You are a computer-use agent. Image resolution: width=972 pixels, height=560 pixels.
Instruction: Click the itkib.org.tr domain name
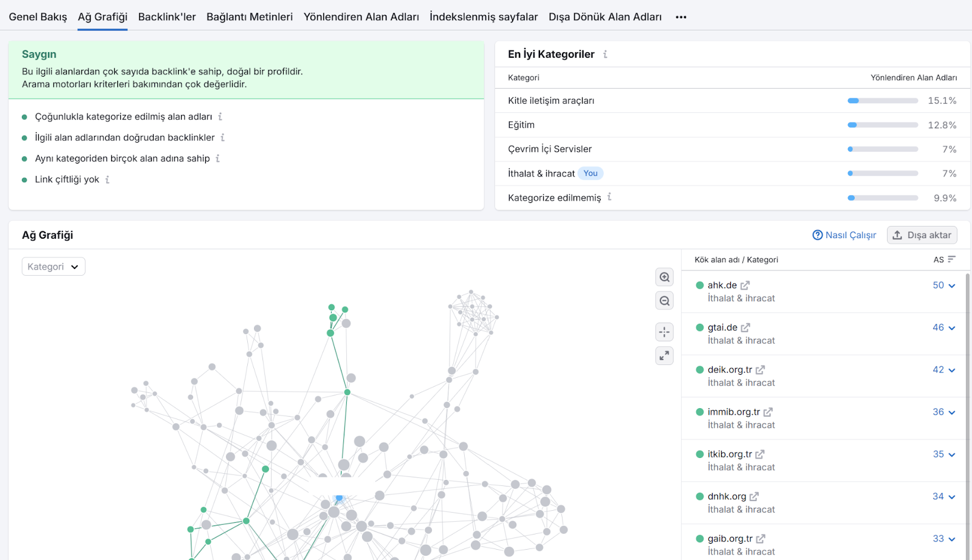730,454
